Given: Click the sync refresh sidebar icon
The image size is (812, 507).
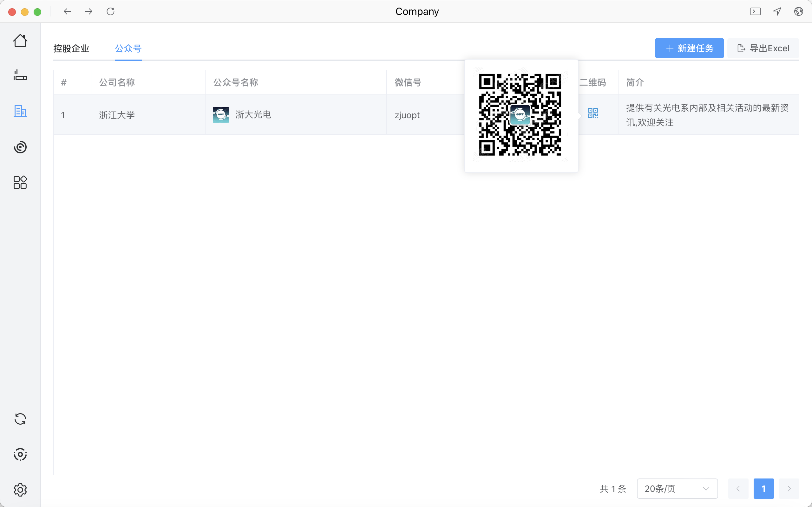Looking at the screenshot, I should click(x=20, y=419).
